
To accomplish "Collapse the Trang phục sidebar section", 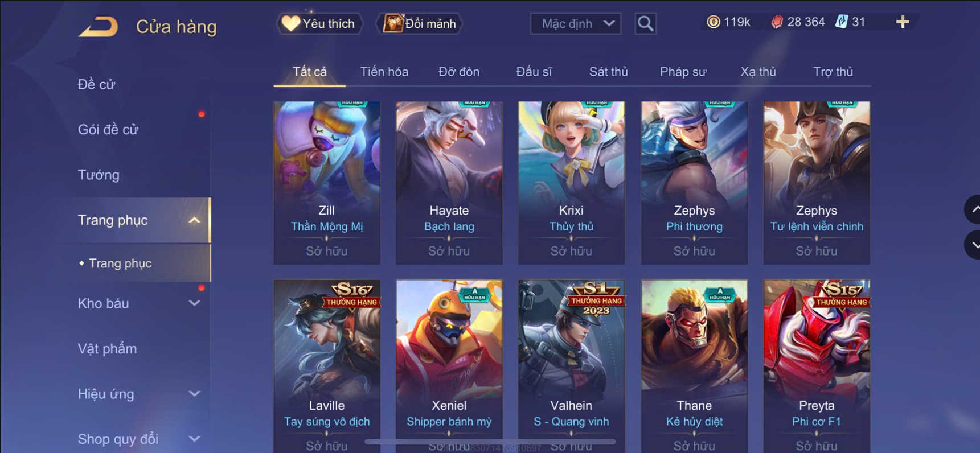I will pyautogui.click(x=194, y=220).
